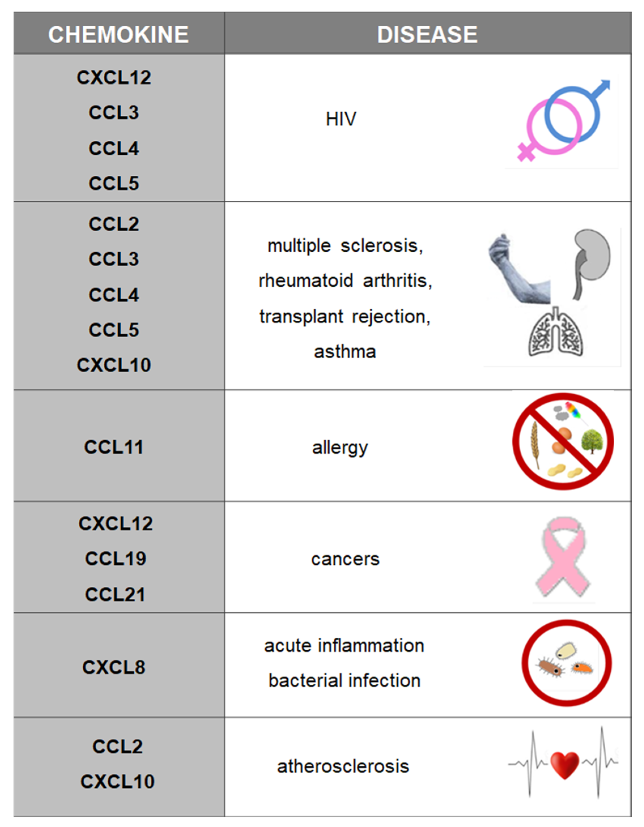The width and height of the screenshot is (644, 827).
Task: Click the cancers label
Action: (x=345, y=559)
